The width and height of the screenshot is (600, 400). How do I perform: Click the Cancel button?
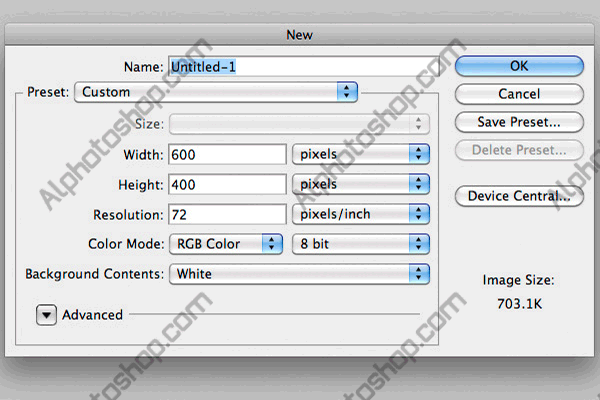tap(519, 94)
